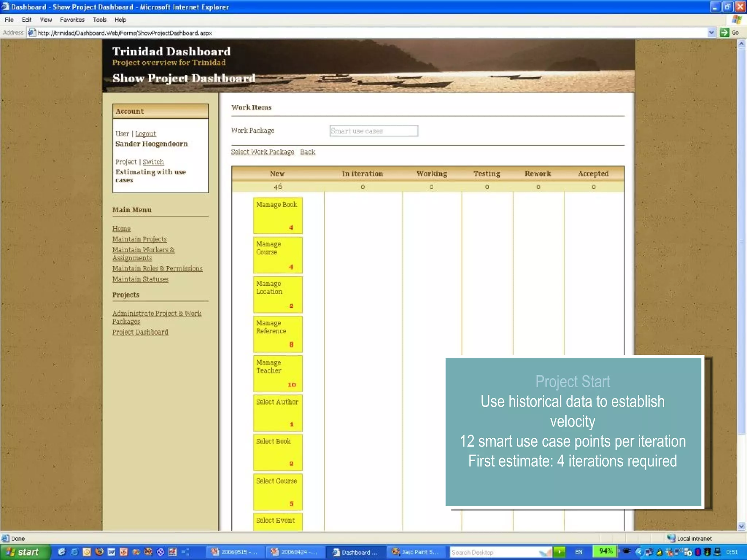
Task: Click the Switch project link
Action: pos(153,162)
